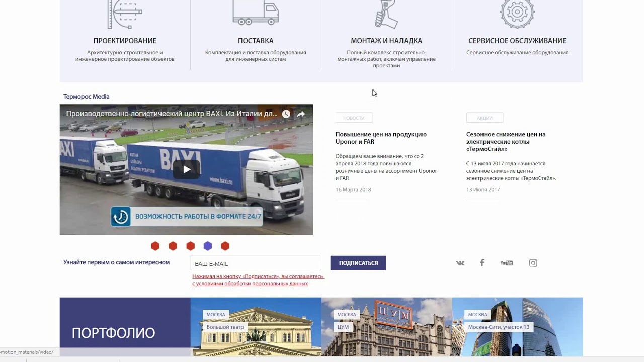Click the Монтаж и наладка heading

[386, 41]
